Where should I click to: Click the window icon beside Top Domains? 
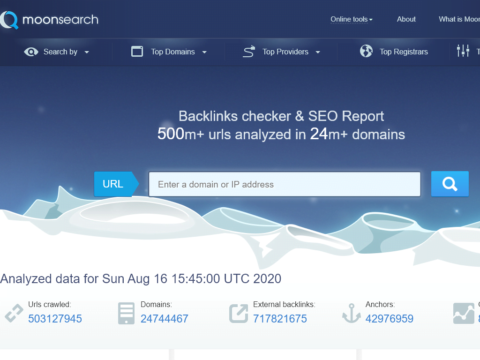click(137, 52)
